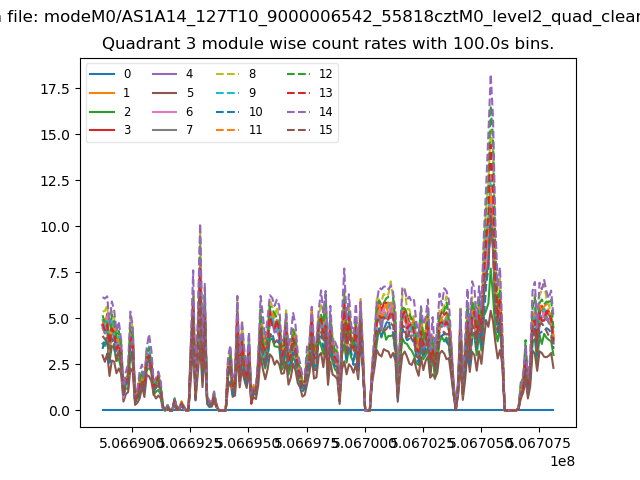Click legend label 11
This screenshot has height=480, width=640.
click(x=255, y=130)
